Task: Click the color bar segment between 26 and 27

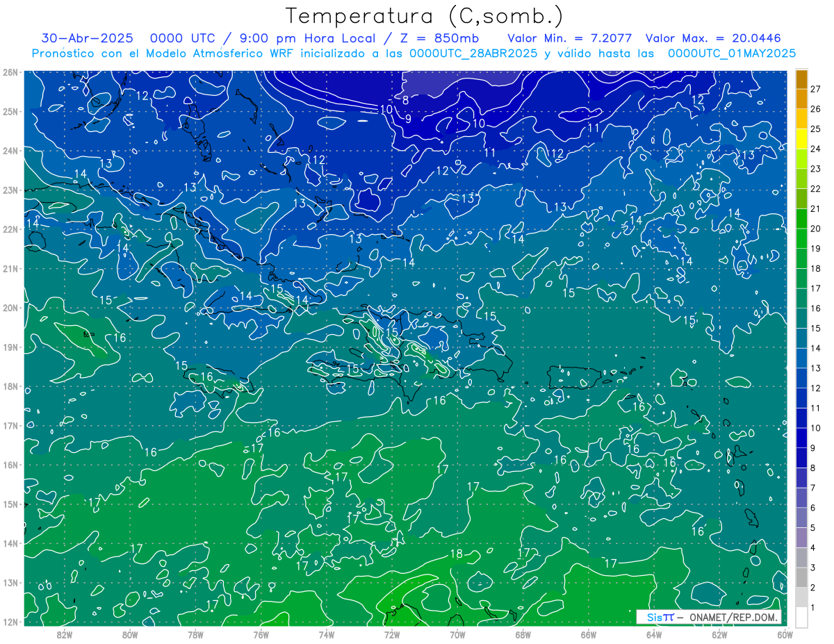Action: pyautogui.click(x=801, y=99)
